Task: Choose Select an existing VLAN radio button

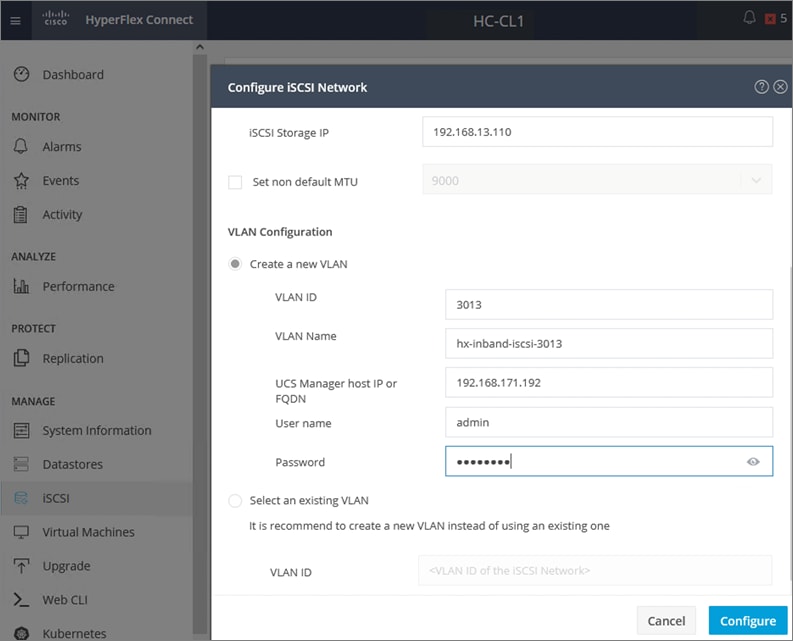Action: coord(235,500)
